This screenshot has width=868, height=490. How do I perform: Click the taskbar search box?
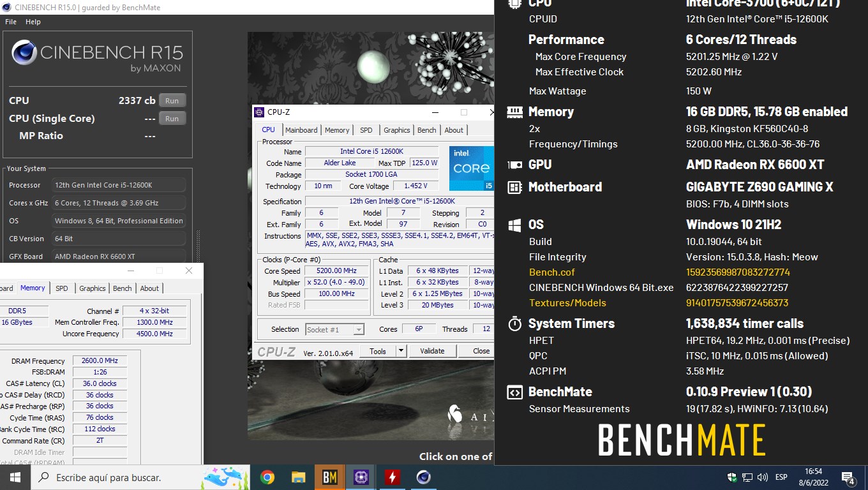(x=140, y=477)
